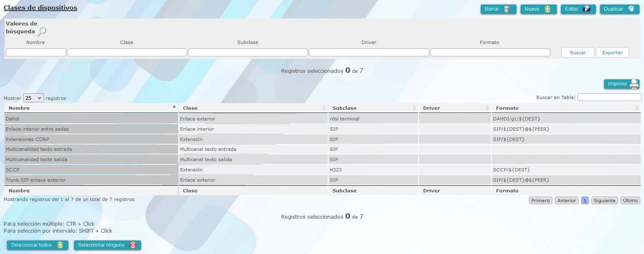Click the green plus icon on Nuevo
The image size is (644, 254).
(x=547, y=9)
